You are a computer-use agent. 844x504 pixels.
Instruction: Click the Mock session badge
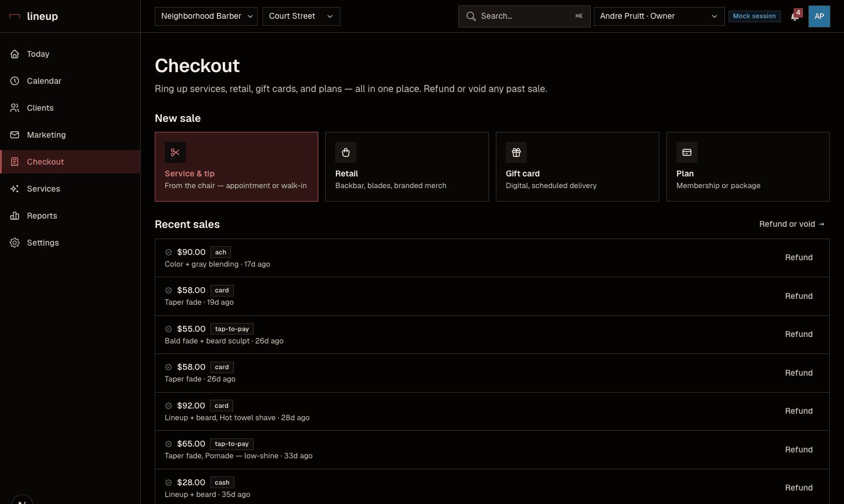(x=754, y=16)
